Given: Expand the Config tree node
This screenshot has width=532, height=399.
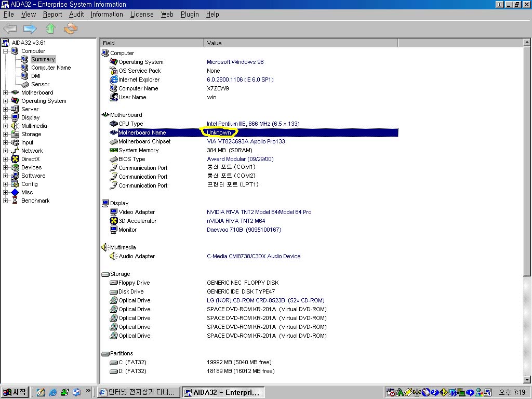Looking at the screenshot, I should (x=5, y=184).
